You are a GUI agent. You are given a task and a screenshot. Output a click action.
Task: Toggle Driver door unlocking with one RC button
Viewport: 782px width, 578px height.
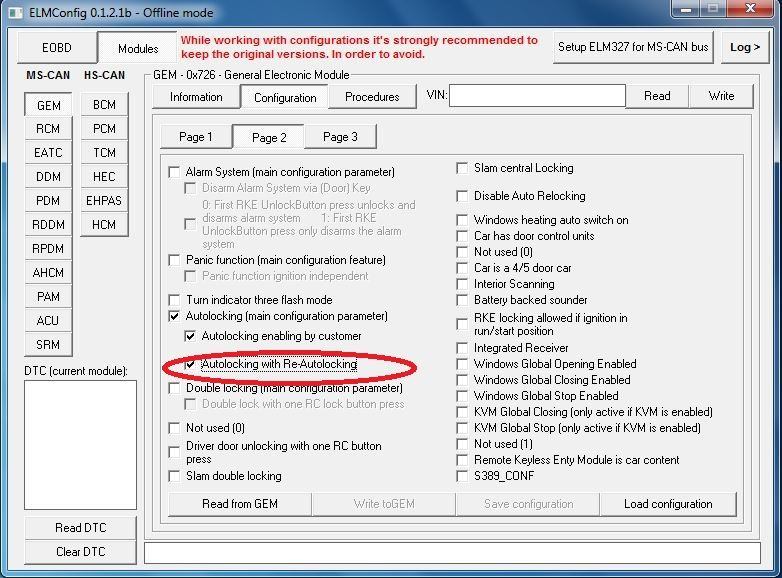[174, 452]
